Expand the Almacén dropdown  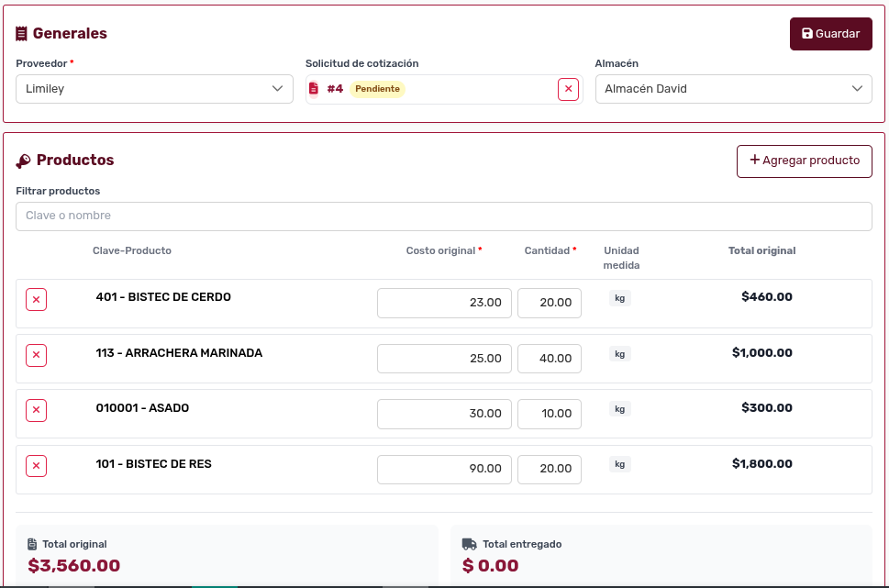tap(733, 89)
